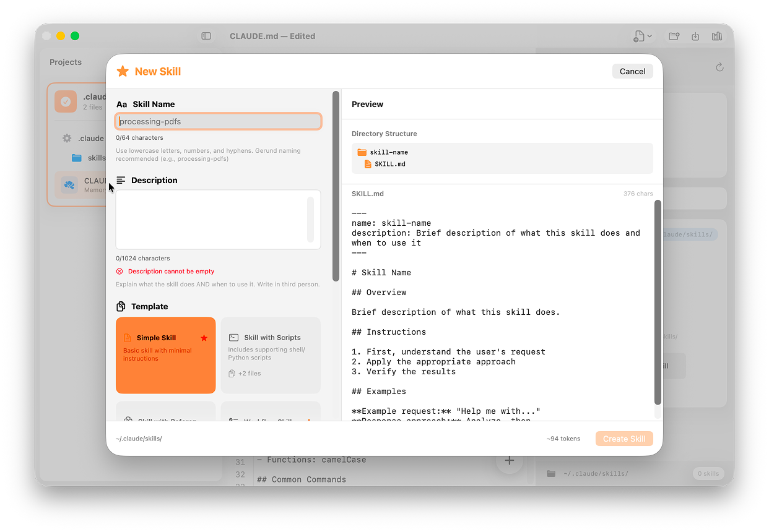Click the import download icon in the toolbar
769x532 pixels.
[695, 36]
